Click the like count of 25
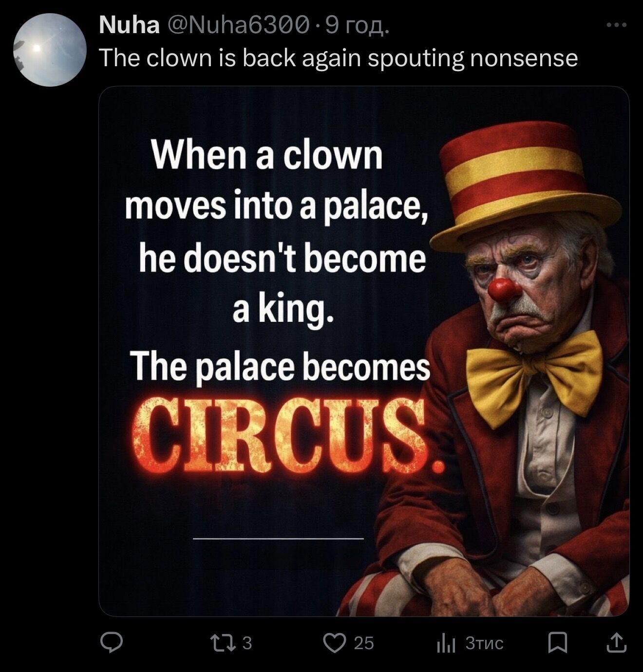 [x=364, y=643]
